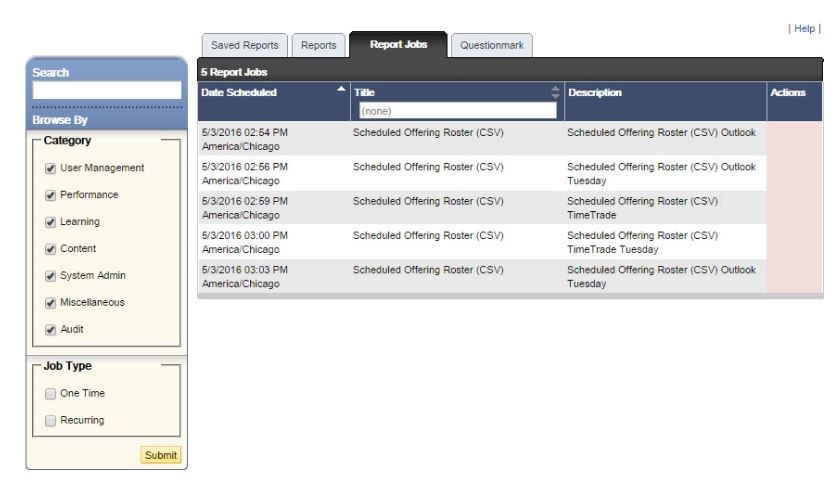Screen dimensions: 839x492
Task: Click the Outlook Tuesday description in 02:56 PM row
Action: point(661,173)
